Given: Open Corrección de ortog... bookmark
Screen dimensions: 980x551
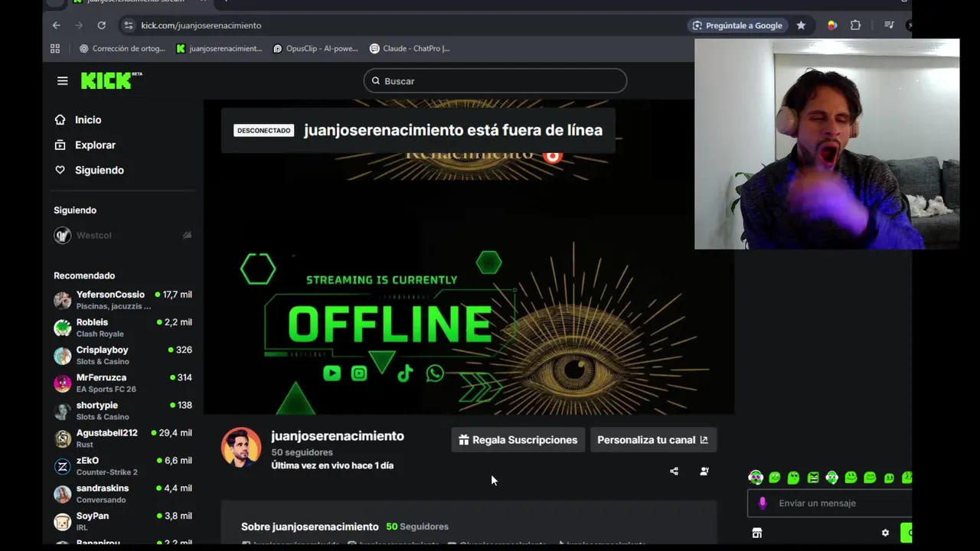Looking at the screenshot, I should coord(122,48).
